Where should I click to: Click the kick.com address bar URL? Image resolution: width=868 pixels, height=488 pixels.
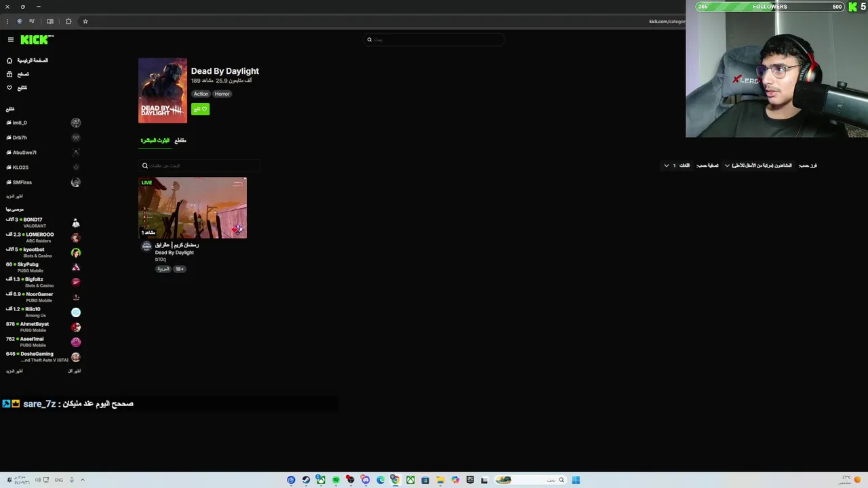(667, 21)
